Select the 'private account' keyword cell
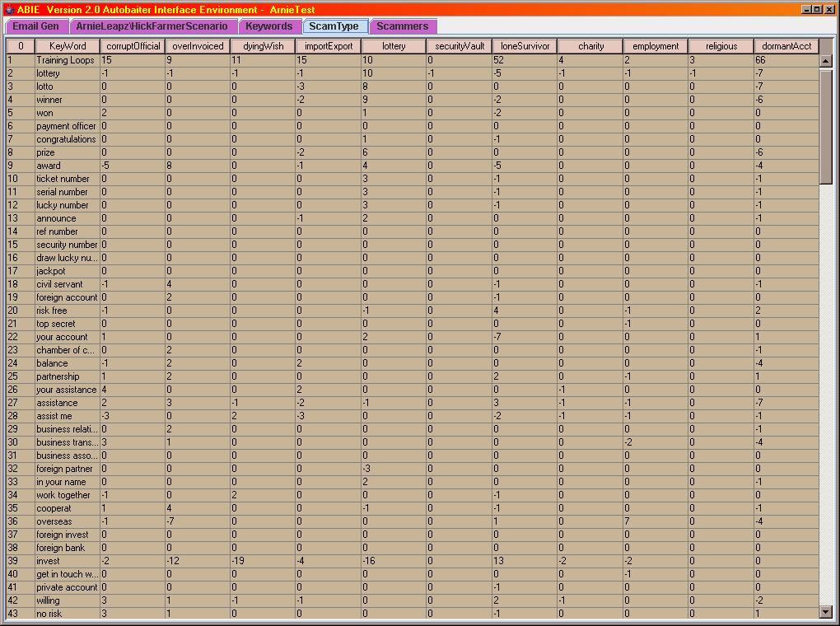This screenshot has width=840, height=626. click(68, 587)
